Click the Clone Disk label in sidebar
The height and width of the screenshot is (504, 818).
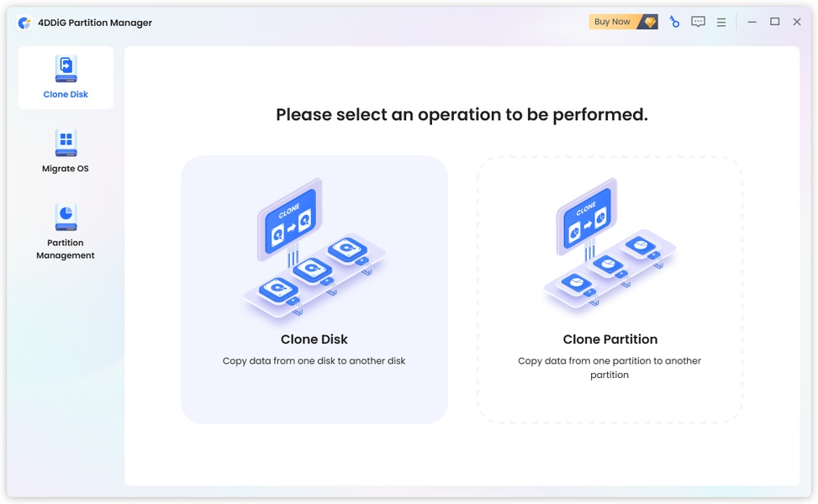(x=66, y=94)
